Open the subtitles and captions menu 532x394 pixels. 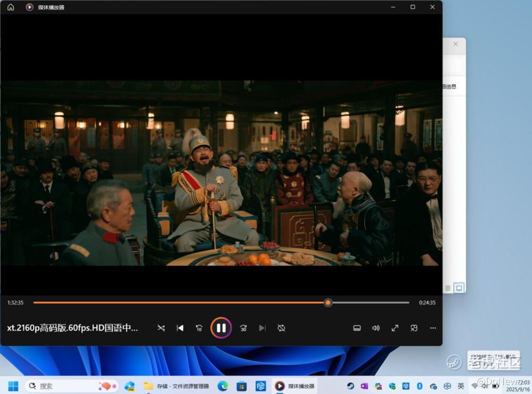(357, 328)
